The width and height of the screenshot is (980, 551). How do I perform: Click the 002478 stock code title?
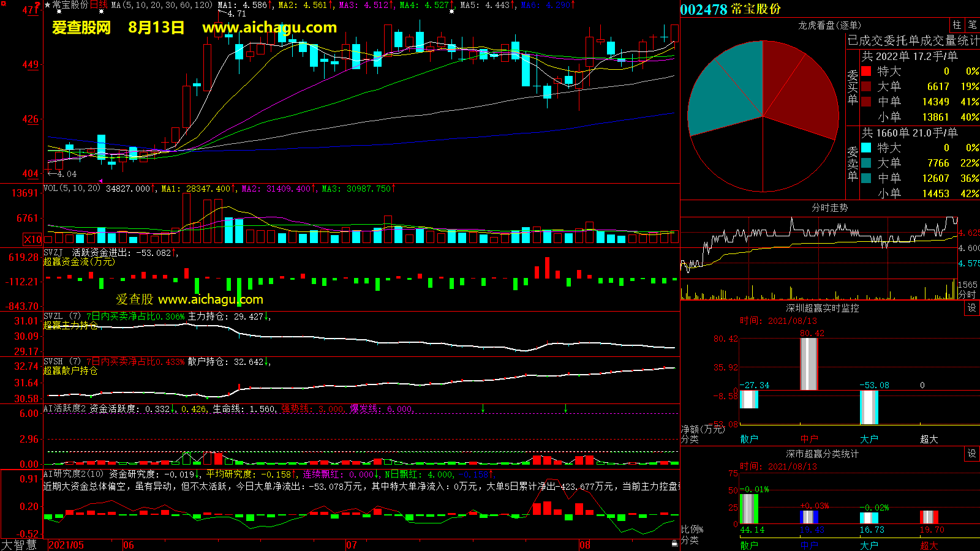tap(703, 10)
